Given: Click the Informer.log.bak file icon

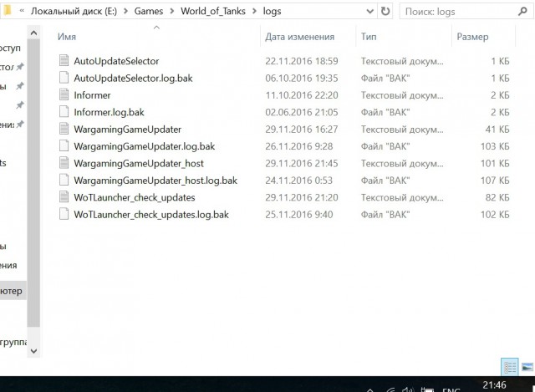Looking at the screenshot, I should coord(64,112).
